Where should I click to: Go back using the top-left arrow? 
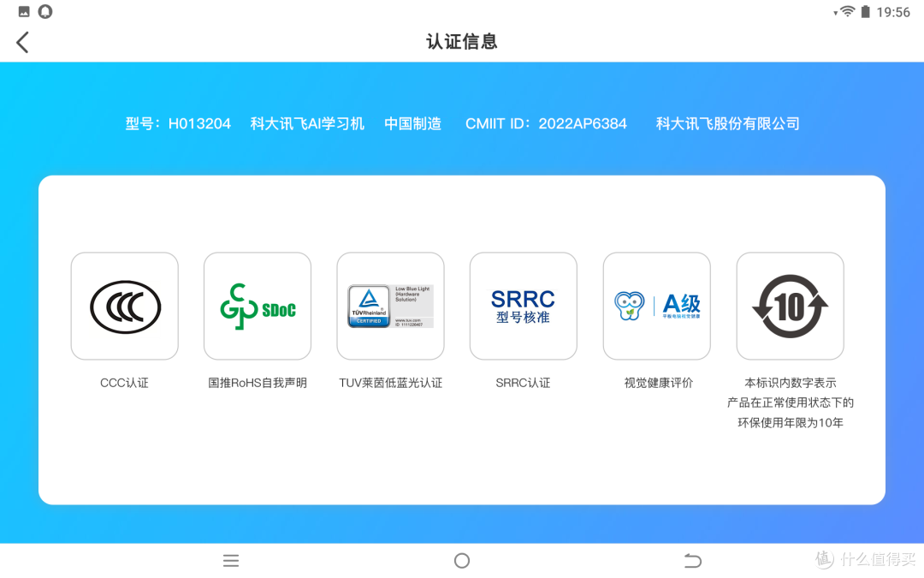click(x=22, y=43)
